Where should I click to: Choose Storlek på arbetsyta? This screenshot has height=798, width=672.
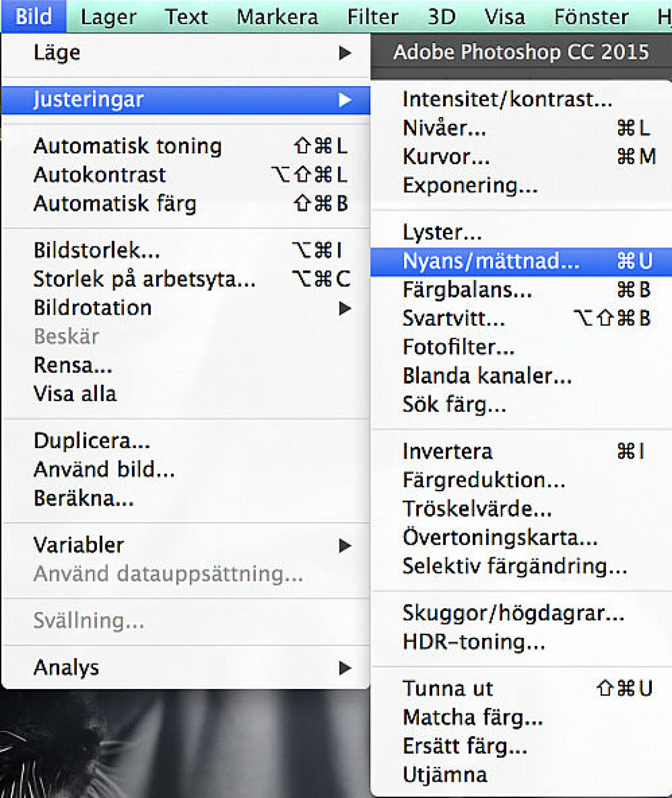(185, 279)
